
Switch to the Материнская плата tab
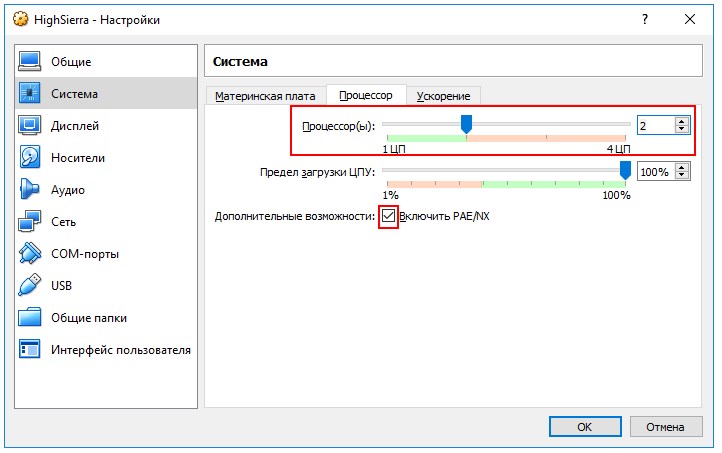[x=265, y=96]
